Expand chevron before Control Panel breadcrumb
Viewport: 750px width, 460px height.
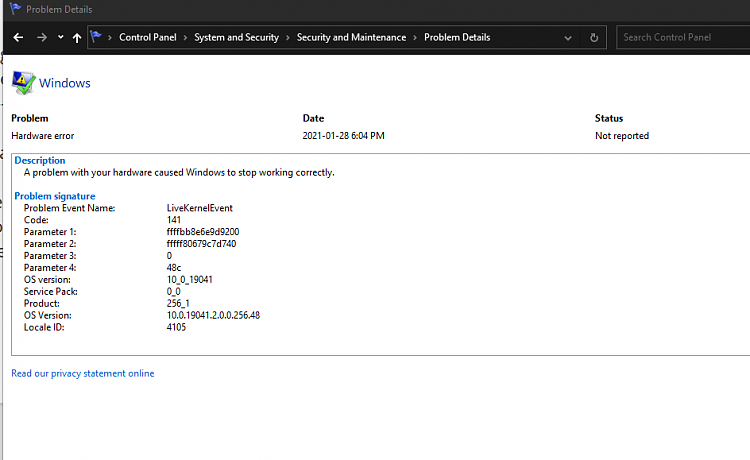[110, 37]
